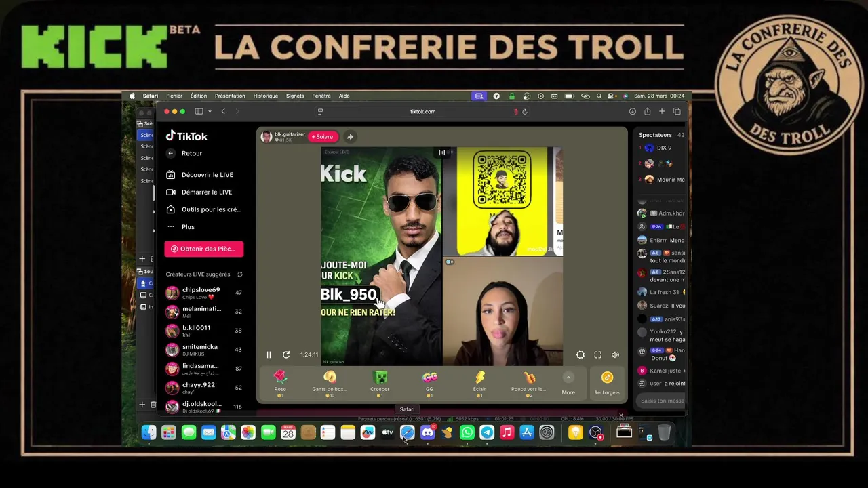Toggle the Safari sidebar
This screenshot has height=488, width=868.
tap(199, 111)
